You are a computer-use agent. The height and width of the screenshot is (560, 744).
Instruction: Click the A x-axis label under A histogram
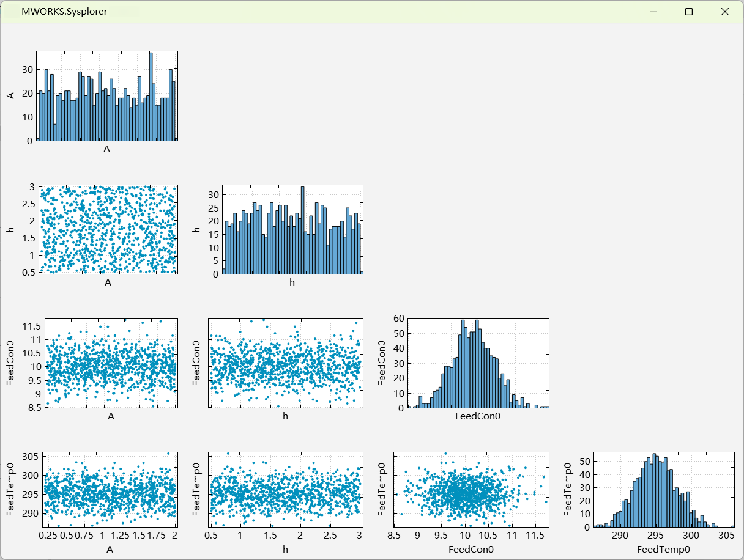(x=106, y=149)
